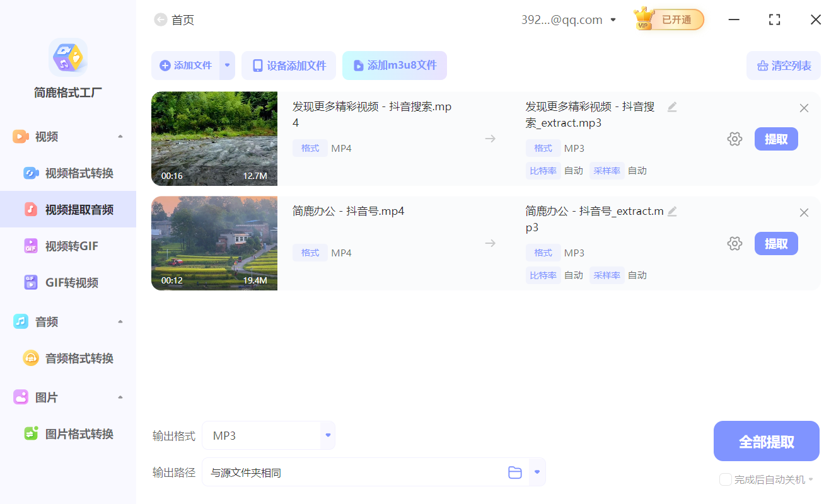Viewport: 836px width, 504px height.
Task: Click the back arrow next to 首页
Action: click(x=160, y=20)
